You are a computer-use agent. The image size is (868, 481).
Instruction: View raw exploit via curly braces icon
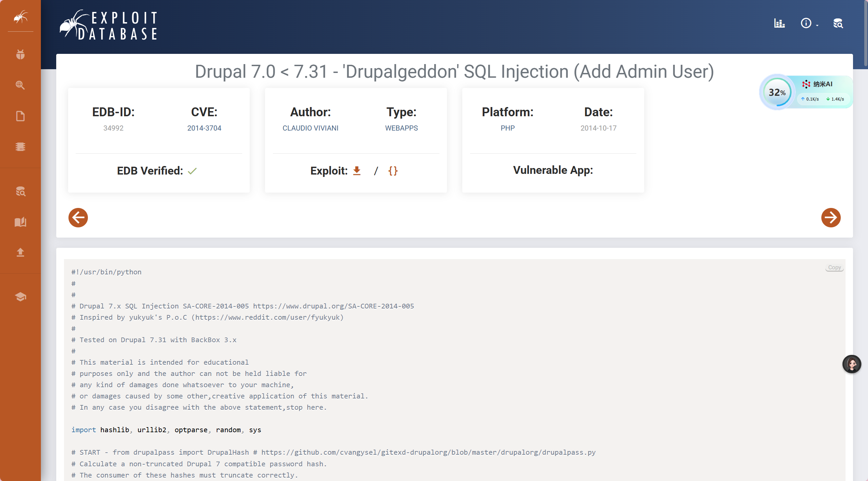pos(393,170)
